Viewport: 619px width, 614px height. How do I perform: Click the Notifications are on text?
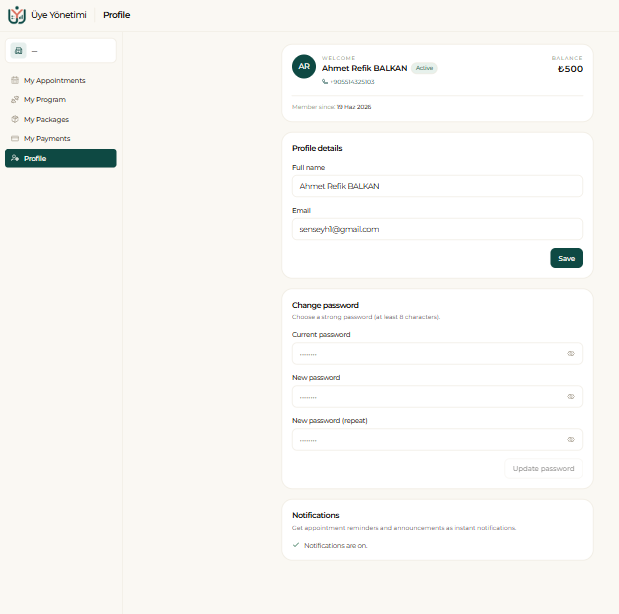click(x=336, y=545)
